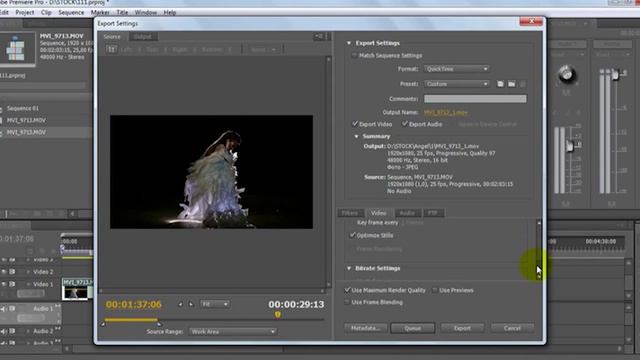Screen dimensions: 640x360
Task: Toggle Video 2 track eye visibility
Action: point(4,272)
